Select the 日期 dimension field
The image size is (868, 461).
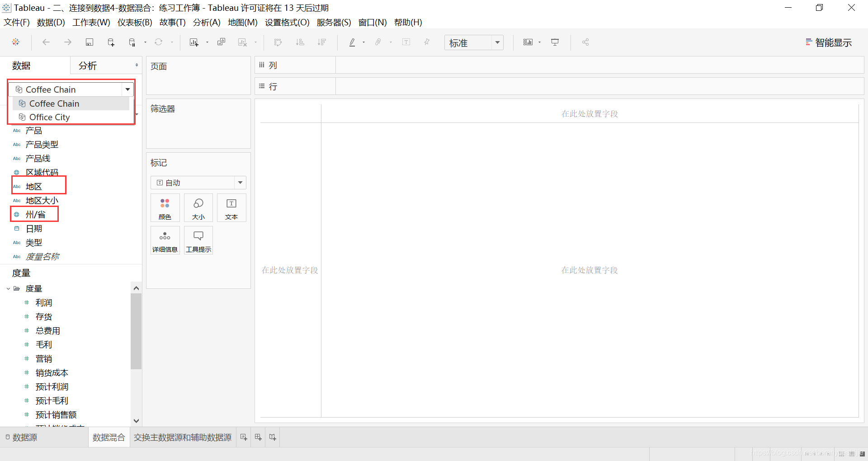click(34, 229)
